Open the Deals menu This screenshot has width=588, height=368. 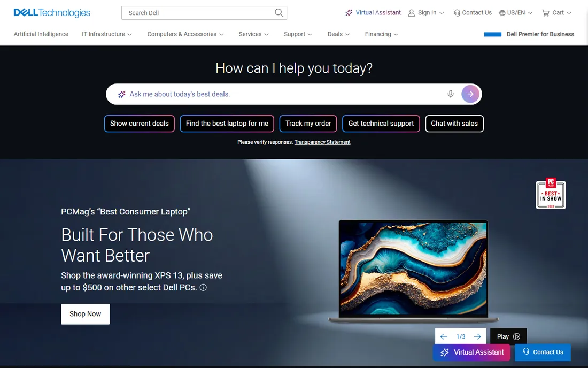pyautogui.click(x=338, y=34)
